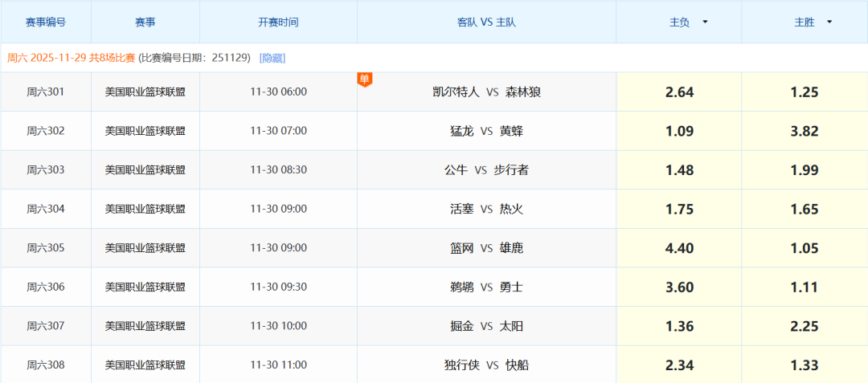Select 主胜 odds 1.33 for 独行侠 VS 快船
868x383 pixels.
tap(805, 365)
